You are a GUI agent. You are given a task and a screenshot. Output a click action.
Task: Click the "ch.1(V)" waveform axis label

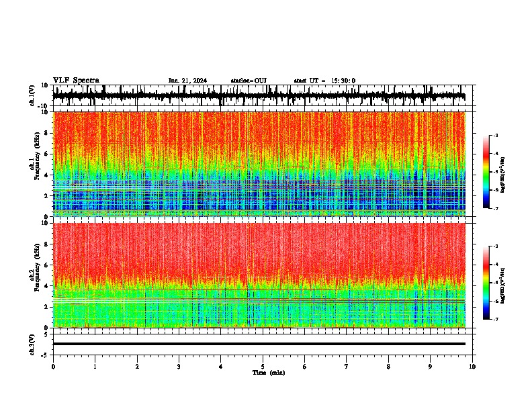[32, 95]
